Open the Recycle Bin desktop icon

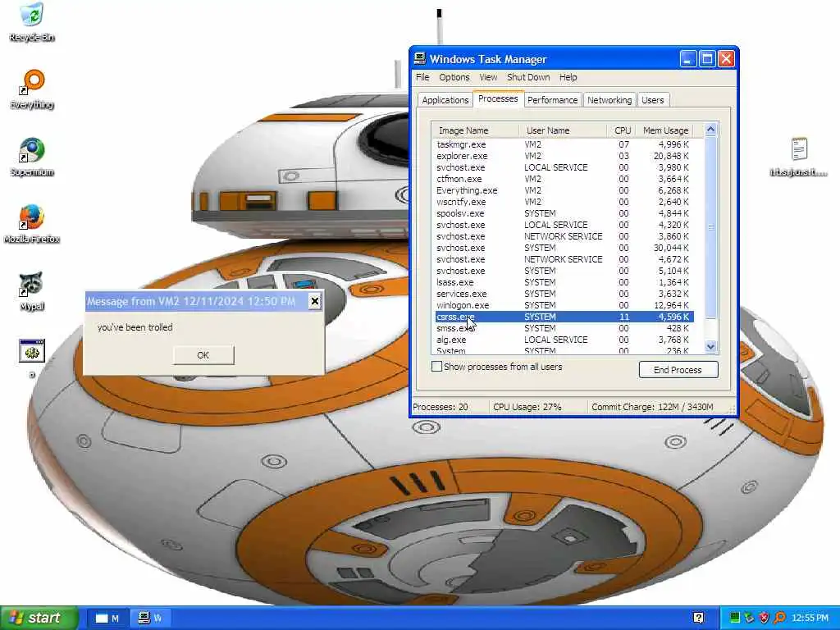click(x=32, y=22)
